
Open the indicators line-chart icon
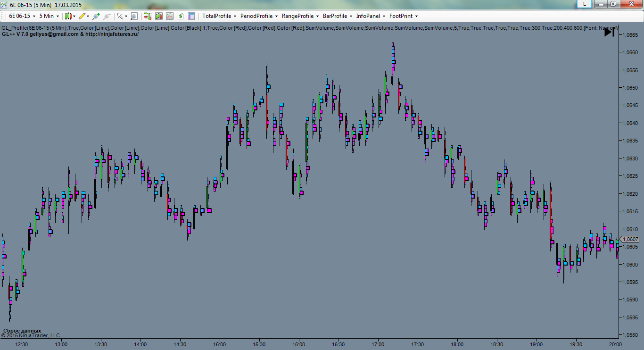[x=169, y=16]
